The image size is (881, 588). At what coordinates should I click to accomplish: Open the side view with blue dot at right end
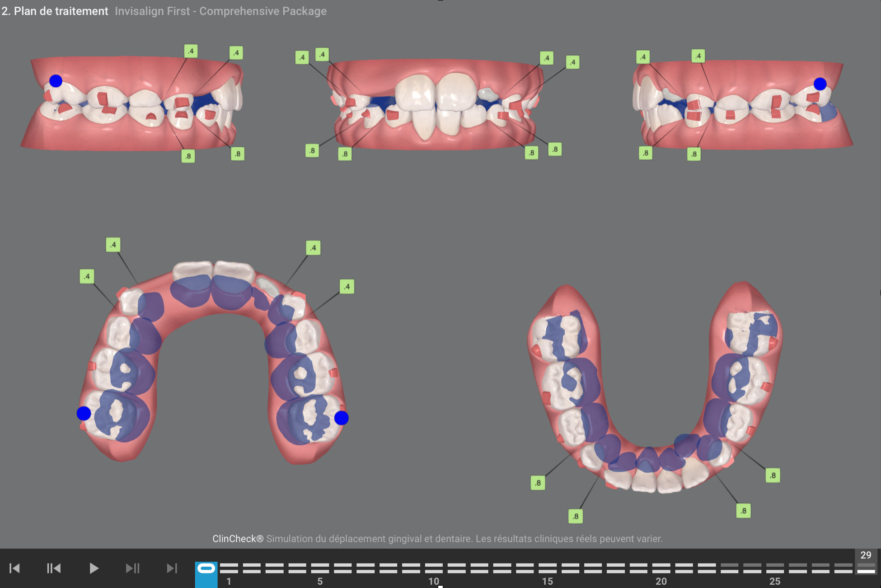(x=742, y=104)
